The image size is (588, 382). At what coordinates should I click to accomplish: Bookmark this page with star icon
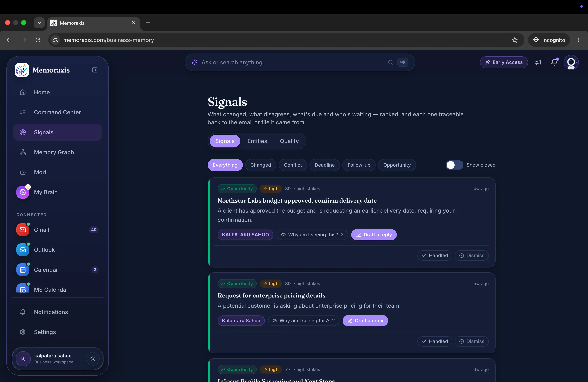(515, 40)
